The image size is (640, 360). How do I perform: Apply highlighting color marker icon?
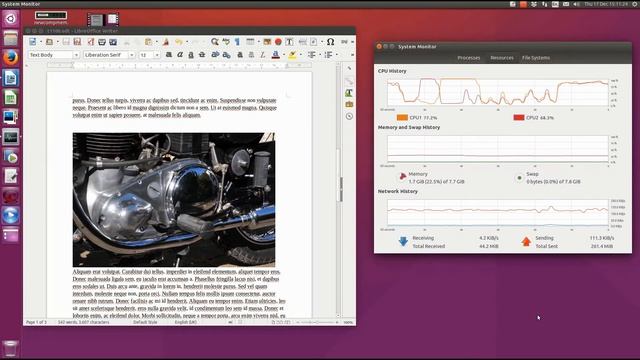[x=292, y=55]
